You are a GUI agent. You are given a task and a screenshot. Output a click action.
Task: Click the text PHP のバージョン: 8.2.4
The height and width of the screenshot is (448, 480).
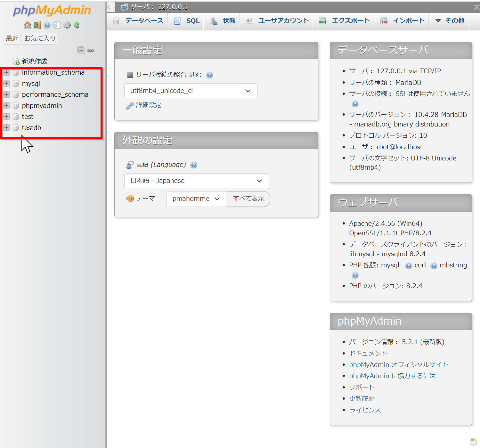click(386, 286)
